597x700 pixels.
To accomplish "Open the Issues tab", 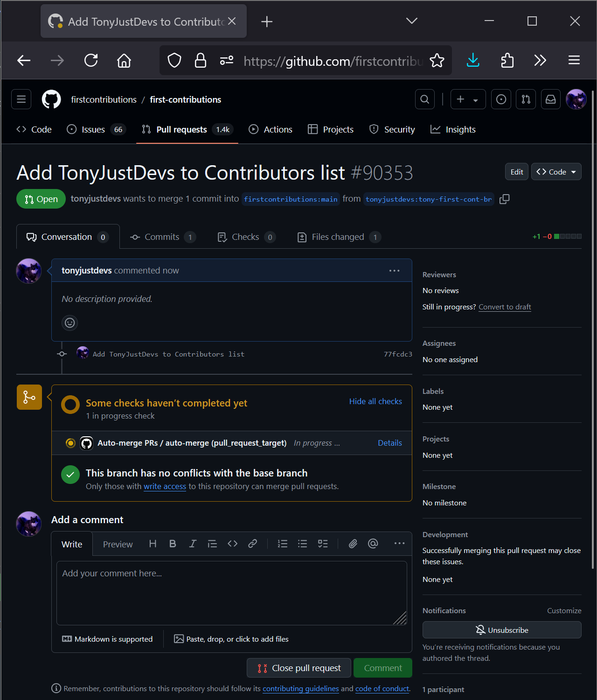I will [x=97, y=129].
